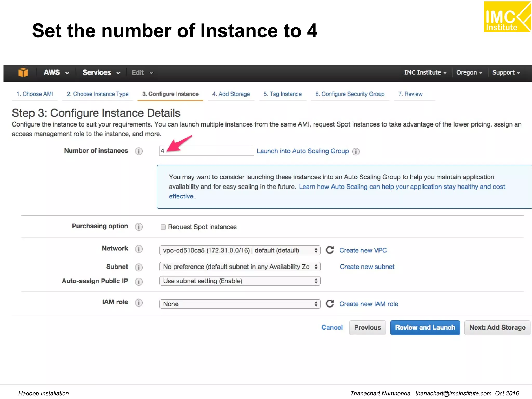Click Create new IAM role link
Image resolution: width=532 pixels, height=399 pixels.
(369, 304)
